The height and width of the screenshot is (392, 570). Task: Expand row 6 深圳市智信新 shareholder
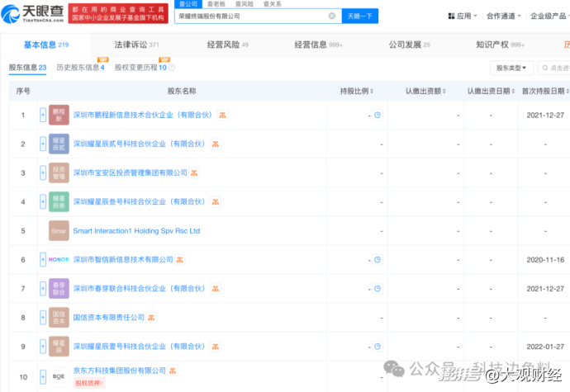(x=43, y=259)
